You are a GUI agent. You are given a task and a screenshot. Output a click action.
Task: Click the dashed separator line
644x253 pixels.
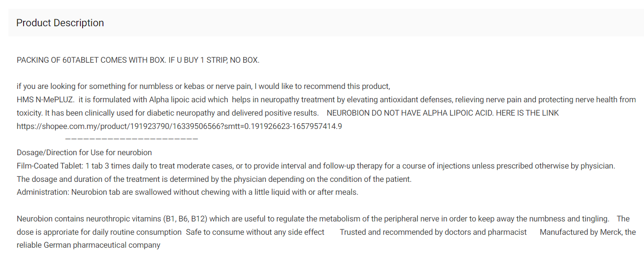pos(131,140)
